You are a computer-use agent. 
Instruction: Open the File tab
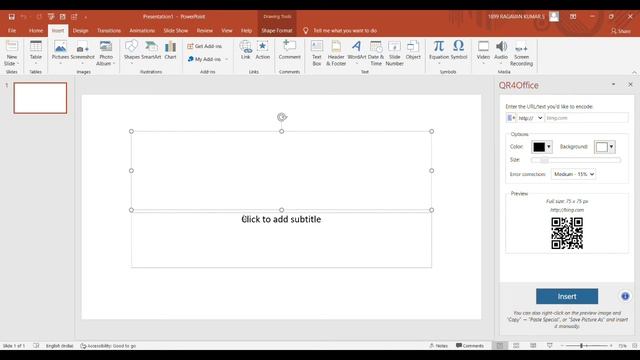pos(12,31)
